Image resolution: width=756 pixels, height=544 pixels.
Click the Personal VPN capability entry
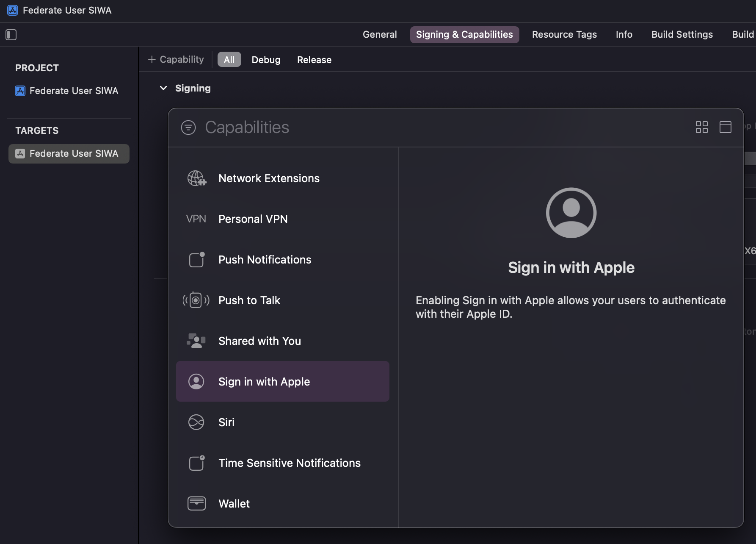[x=253, y=219]
